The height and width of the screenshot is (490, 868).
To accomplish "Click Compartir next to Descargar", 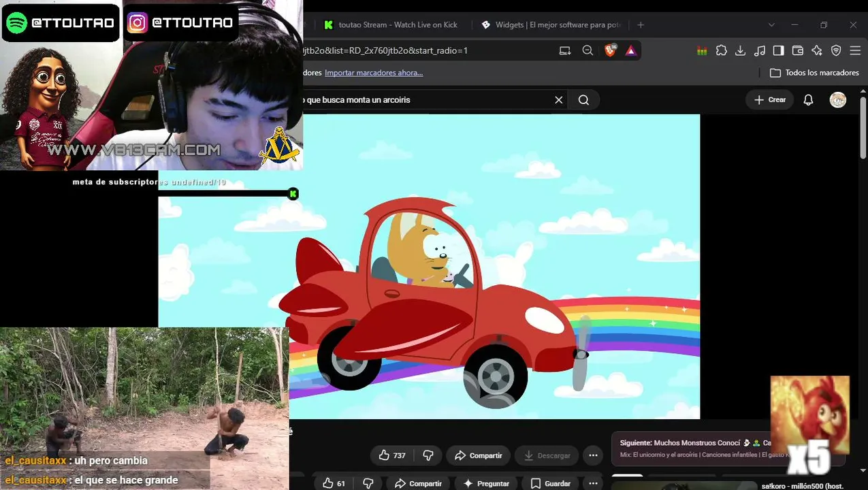I will (478, 455).
